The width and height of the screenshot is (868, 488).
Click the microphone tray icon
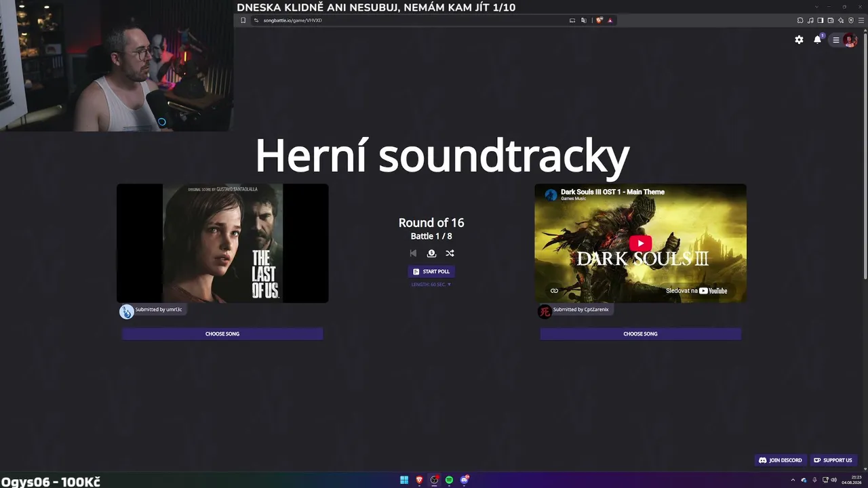(814, 480)
